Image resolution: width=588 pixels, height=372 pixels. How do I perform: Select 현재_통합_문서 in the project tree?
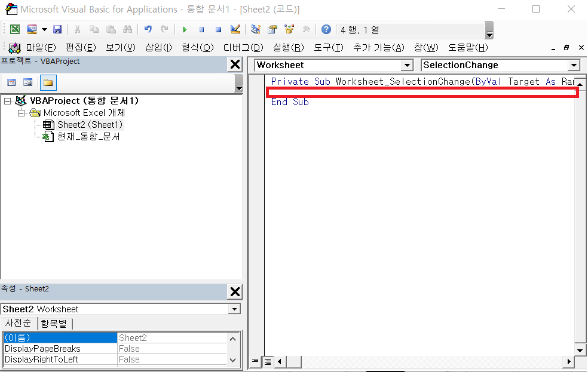pos(88,137)
